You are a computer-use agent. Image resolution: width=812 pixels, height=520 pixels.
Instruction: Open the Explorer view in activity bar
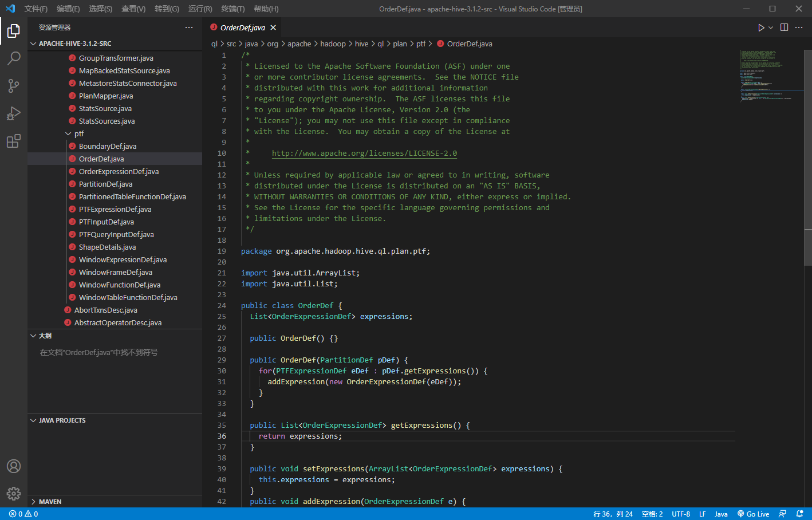click(x=14, y=30)
